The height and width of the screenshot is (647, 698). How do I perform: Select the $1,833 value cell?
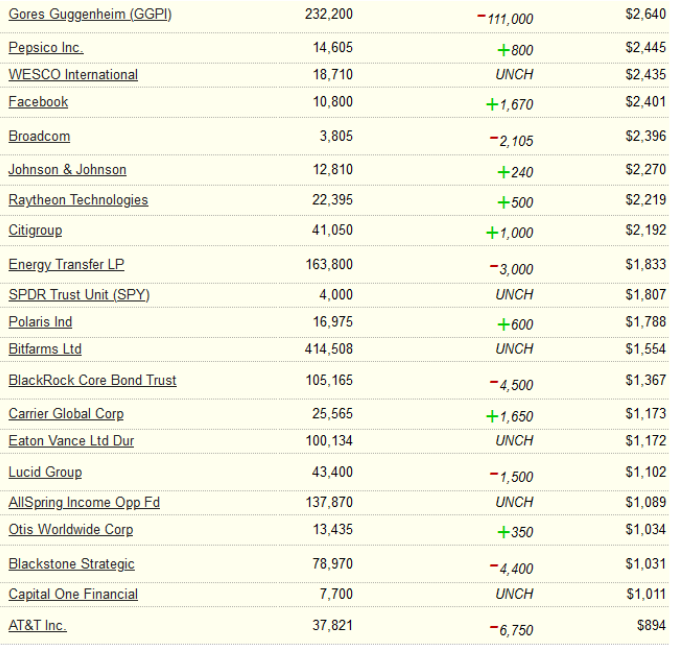click(645, 264)
